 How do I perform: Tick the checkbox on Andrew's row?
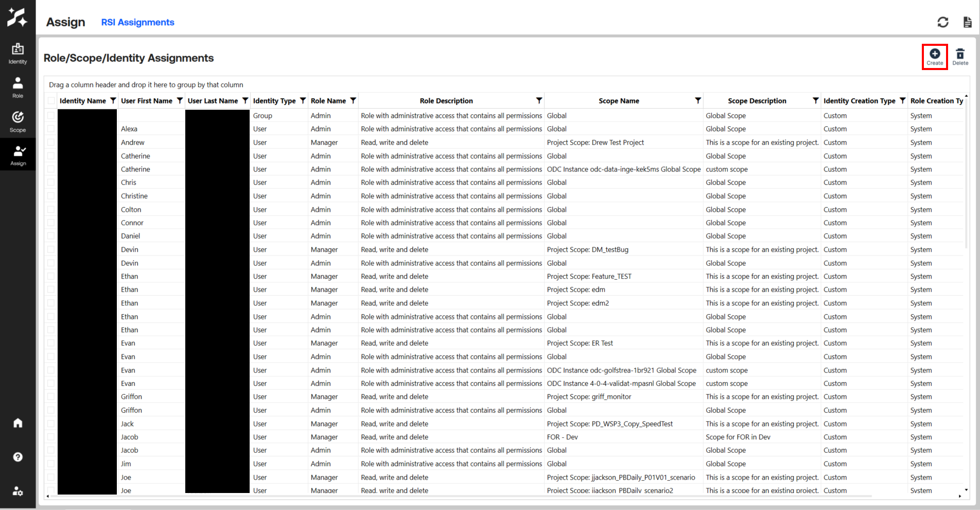pyautogui.click(x=51, y=142)
